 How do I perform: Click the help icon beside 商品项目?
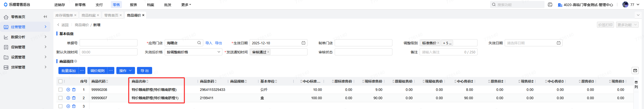pyautogui.click(x=76, y=61)
